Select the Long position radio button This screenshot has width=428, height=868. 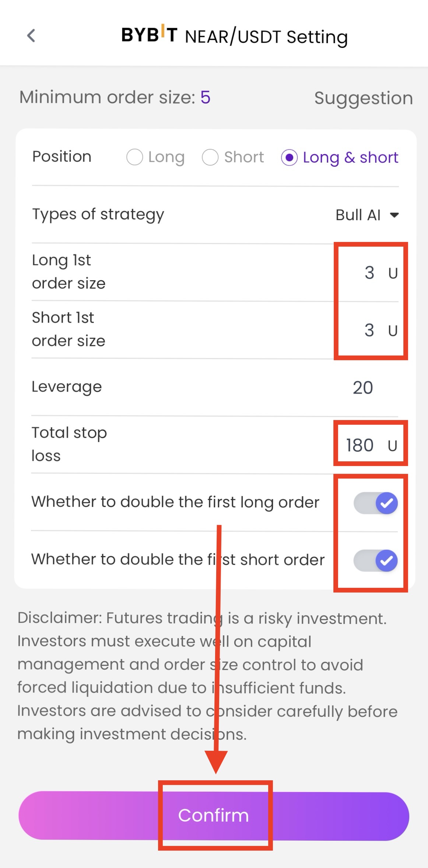click(135, 157)
